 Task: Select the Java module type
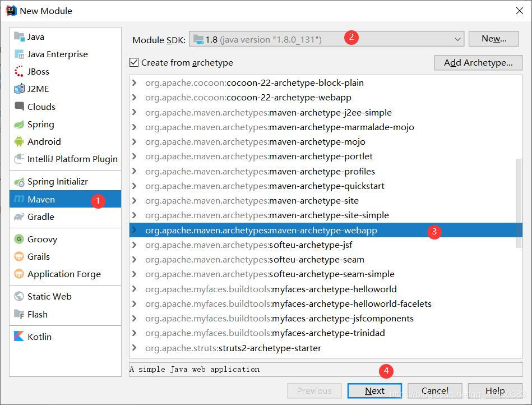pos(65,36)
